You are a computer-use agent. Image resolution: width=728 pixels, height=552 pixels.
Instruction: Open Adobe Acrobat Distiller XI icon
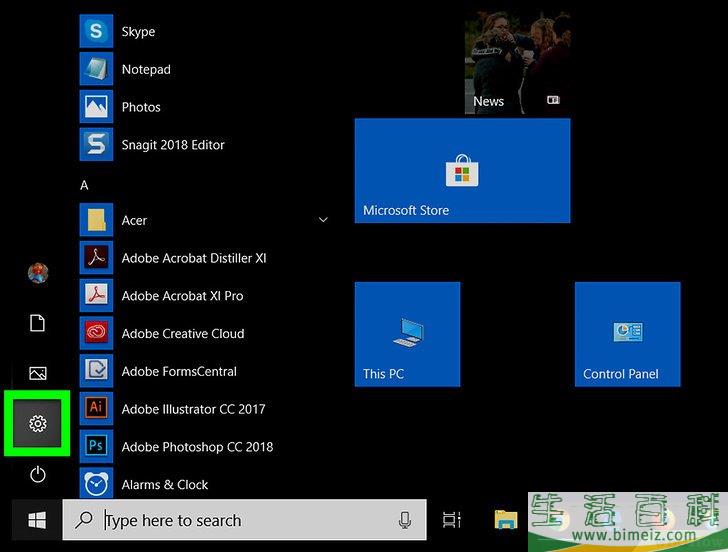coord(96,258)
